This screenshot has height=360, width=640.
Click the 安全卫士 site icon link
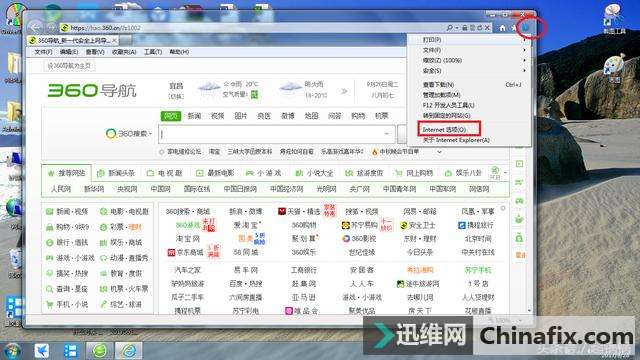[404, 225]
